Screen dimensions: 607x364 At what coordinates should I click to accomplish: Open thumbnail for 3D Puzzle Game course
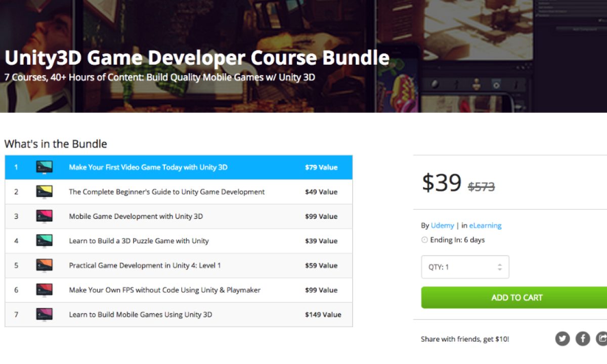(x=45, y=241)
